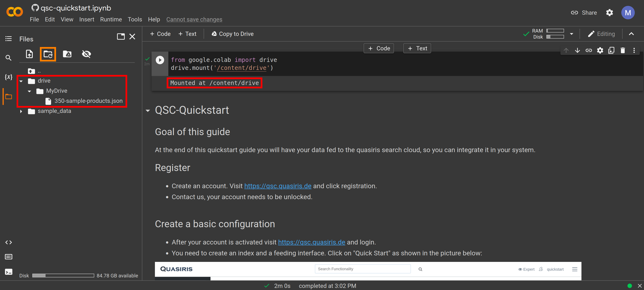Open the Terminal icon in sidebar

8,272
